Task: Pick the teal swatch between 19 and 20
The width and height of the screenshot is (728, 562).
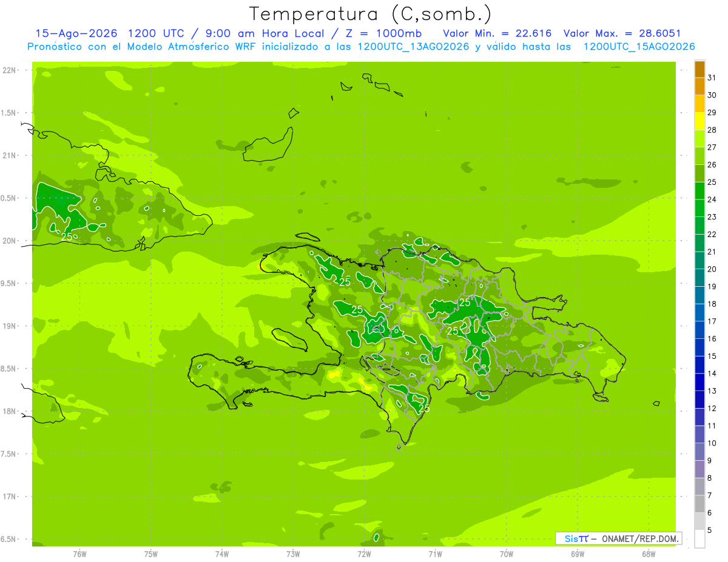Action: click(x=699, y=278)
